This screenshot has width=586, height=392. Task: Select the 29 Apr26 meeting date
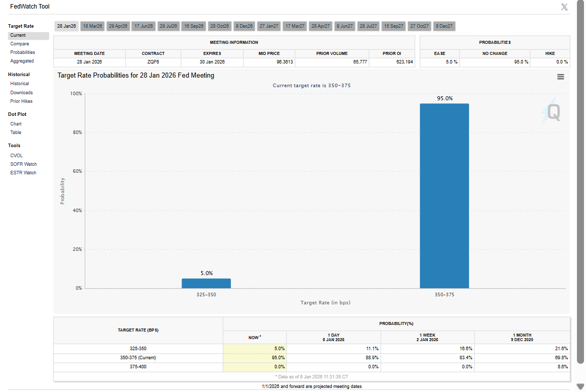(118, 26)
